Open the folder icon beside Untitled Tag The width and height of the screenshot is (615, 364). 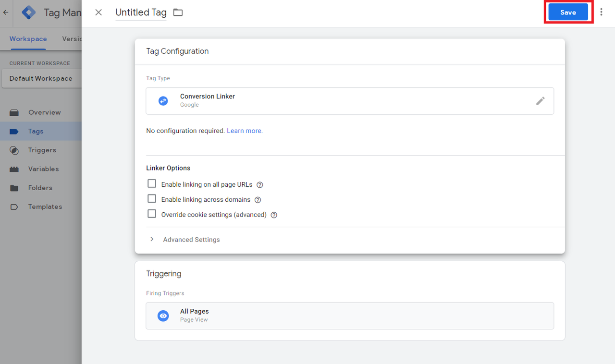(178, 12)
